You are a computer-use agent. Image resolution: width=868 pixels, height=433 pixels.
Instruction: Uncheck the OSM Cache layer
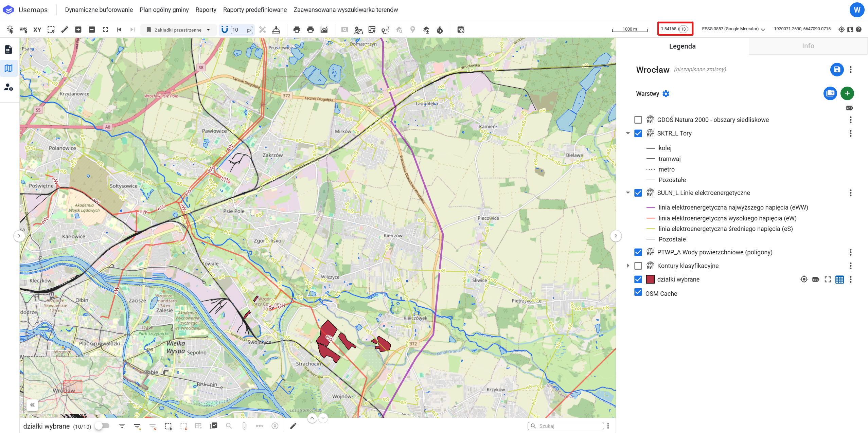pyautogui.click(x=638, y=293)
